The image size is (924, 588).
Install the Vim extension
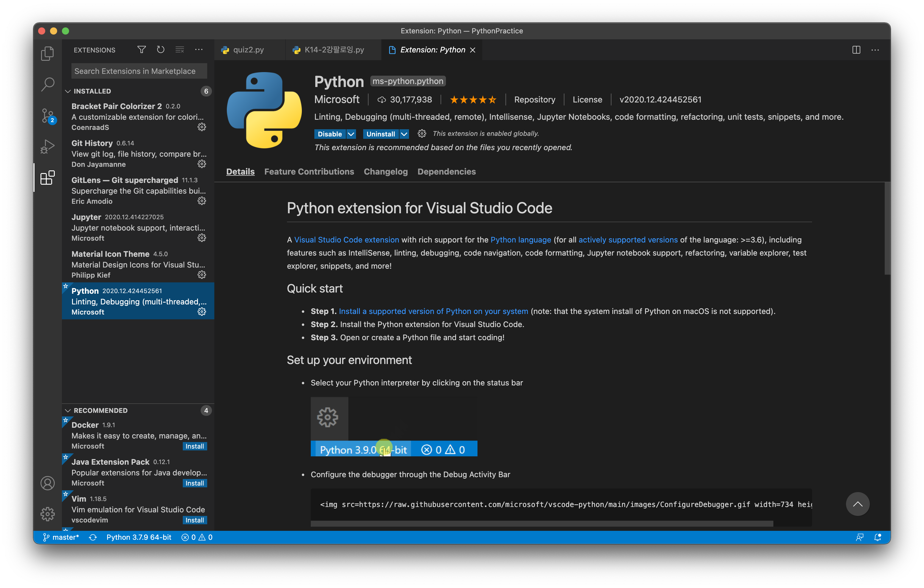(195, 519)
